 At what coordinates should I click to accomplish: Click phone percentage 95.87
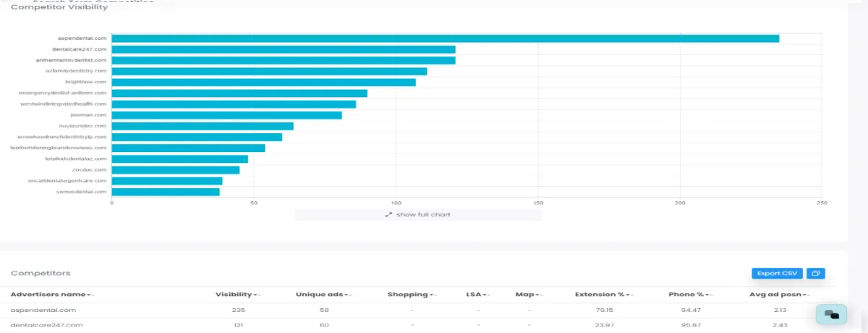coord(691,325)
